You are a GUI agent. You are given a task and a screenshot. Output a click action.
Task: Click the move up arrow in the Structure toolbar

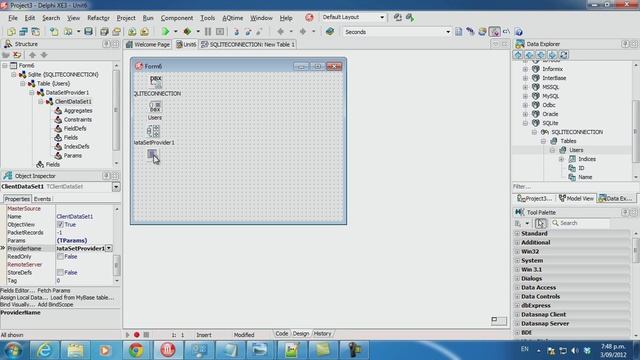(32, 55)
